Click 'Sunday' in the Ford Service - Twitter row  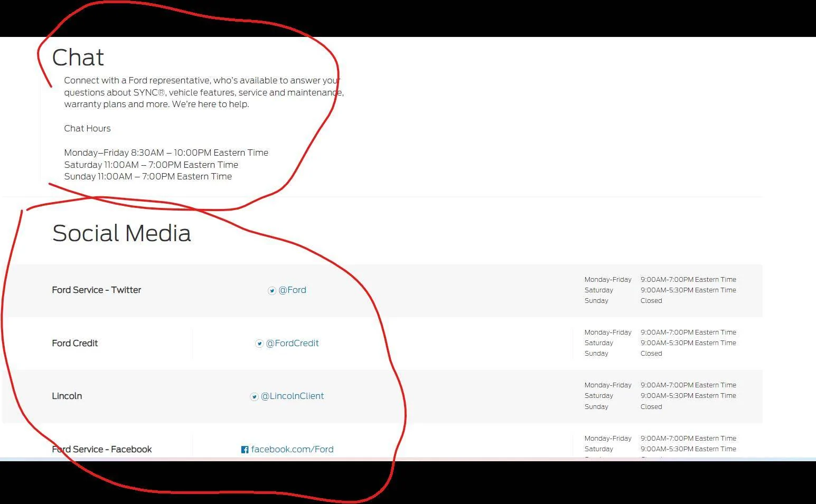596,300
